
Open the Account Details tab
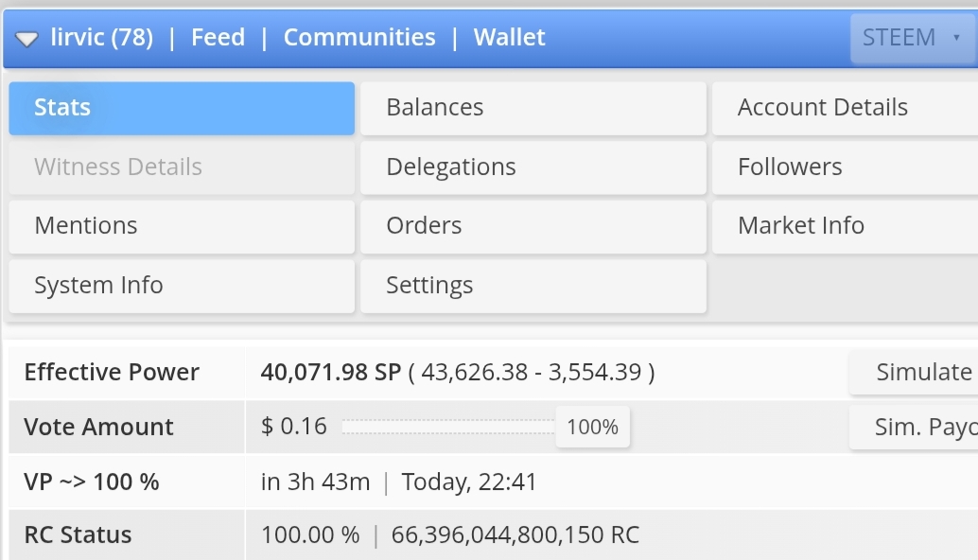click(x=844, y=108)
